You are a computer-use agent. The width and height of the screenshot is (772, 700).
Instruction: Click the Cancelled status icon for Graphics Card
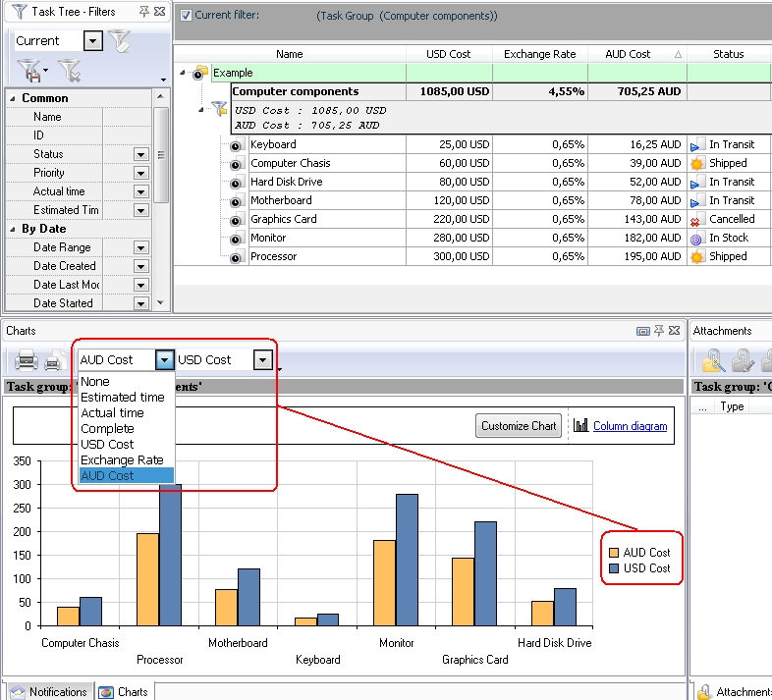coord(697,220)
